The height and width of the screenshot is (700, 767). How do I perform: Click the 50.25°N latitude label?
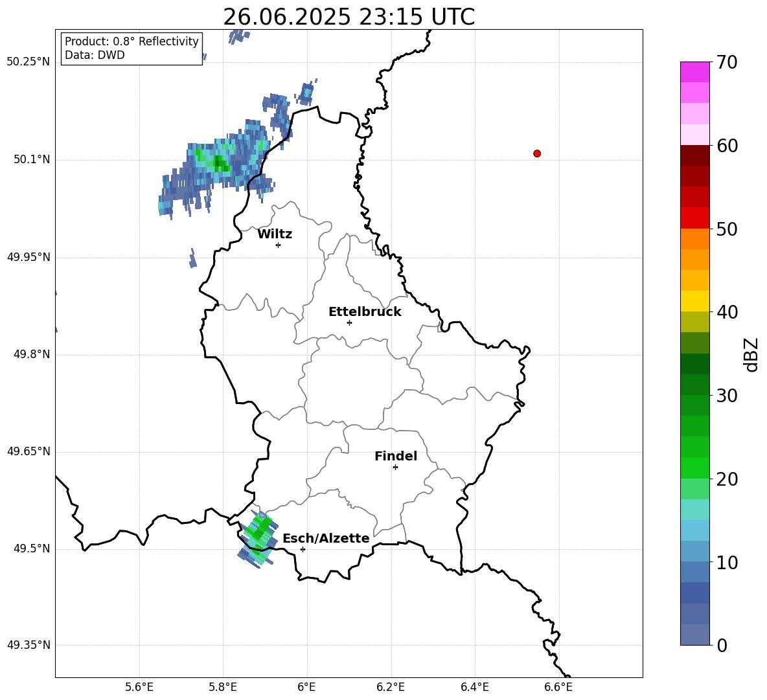(29, 62)
